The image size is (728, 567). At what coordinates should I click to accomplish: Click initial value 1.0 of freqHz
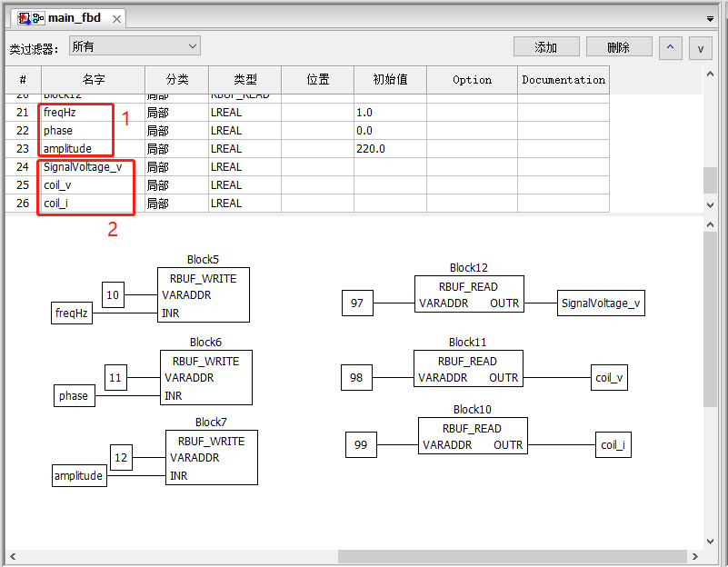[x=391, y=113]
